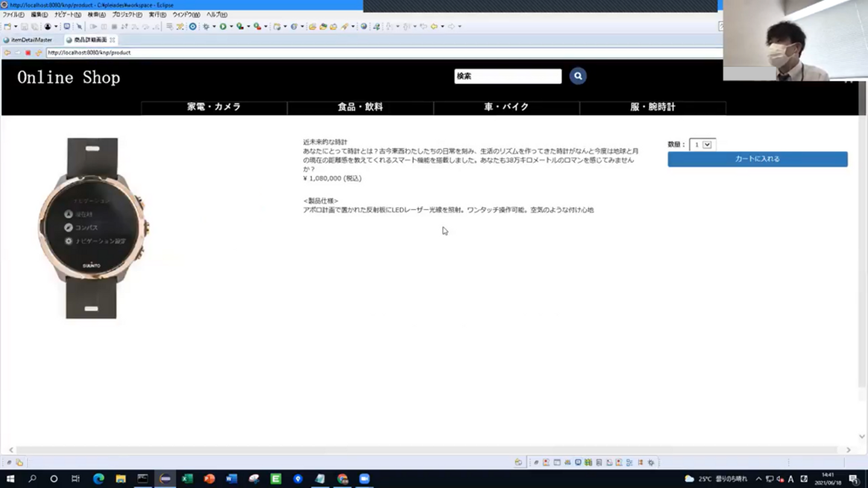Open the 実行 menu
Image resolution: width=868 pixels, height=488 pixels.
[x=157, y=14]
